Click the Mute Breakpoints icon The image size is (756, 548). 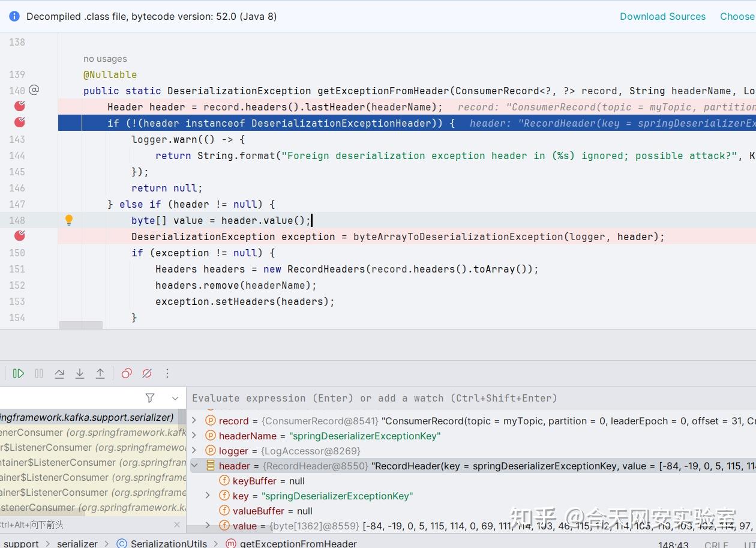tap(147, 373)
